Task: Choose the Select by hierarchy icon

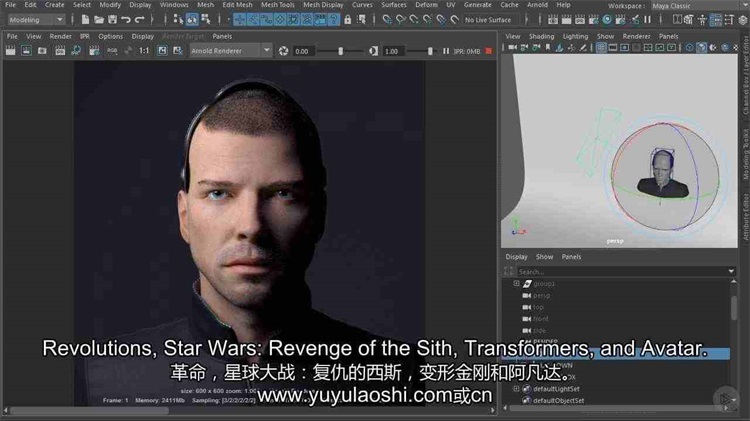Action: (178, 20)
